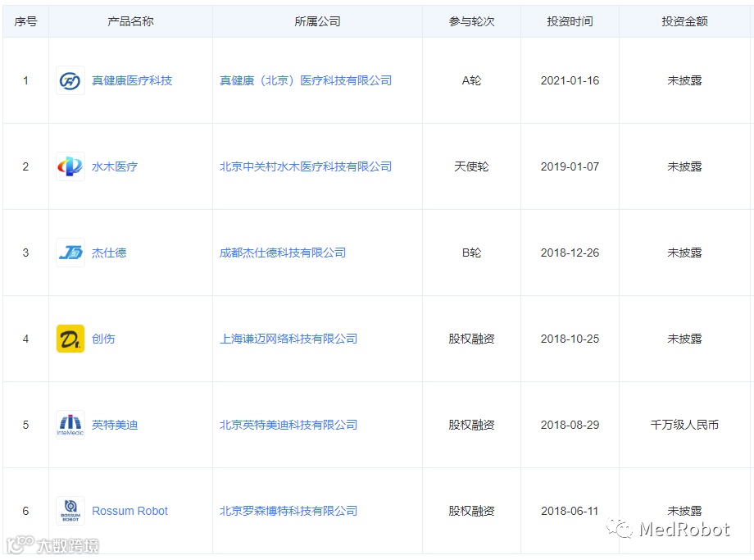Click the 水木医疗 colorful logo icon
This screenshot has width=754, height=560.
70,166
